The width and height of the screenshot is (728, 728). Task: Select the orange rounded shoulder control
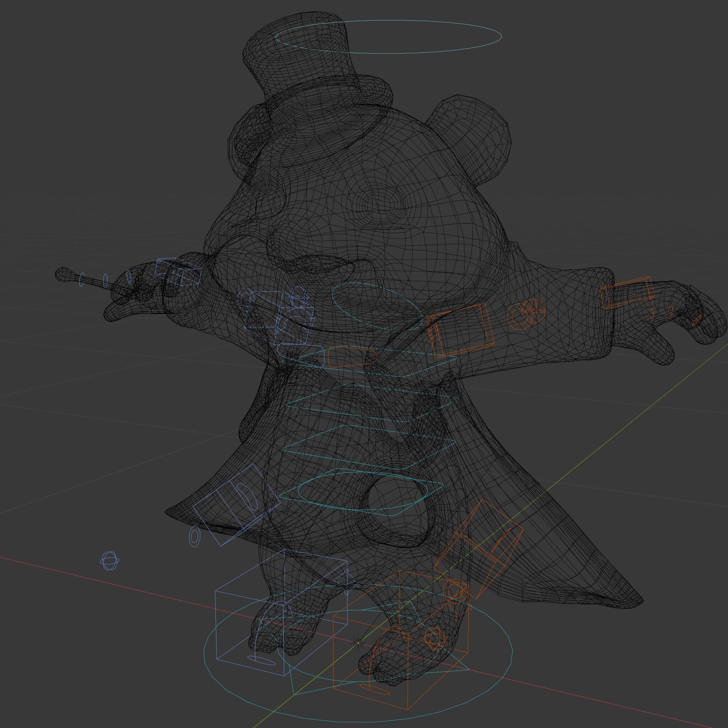352,357
